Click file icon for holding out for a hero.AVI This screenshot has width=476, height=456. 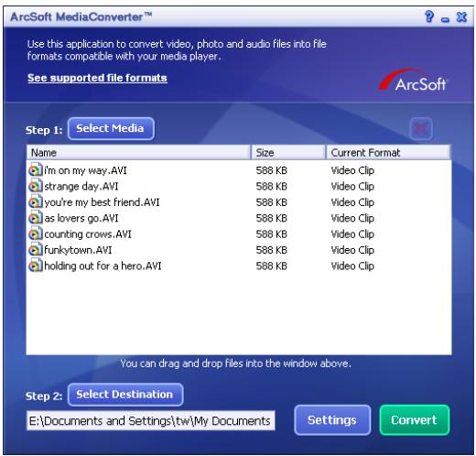[x=36, y=266]
